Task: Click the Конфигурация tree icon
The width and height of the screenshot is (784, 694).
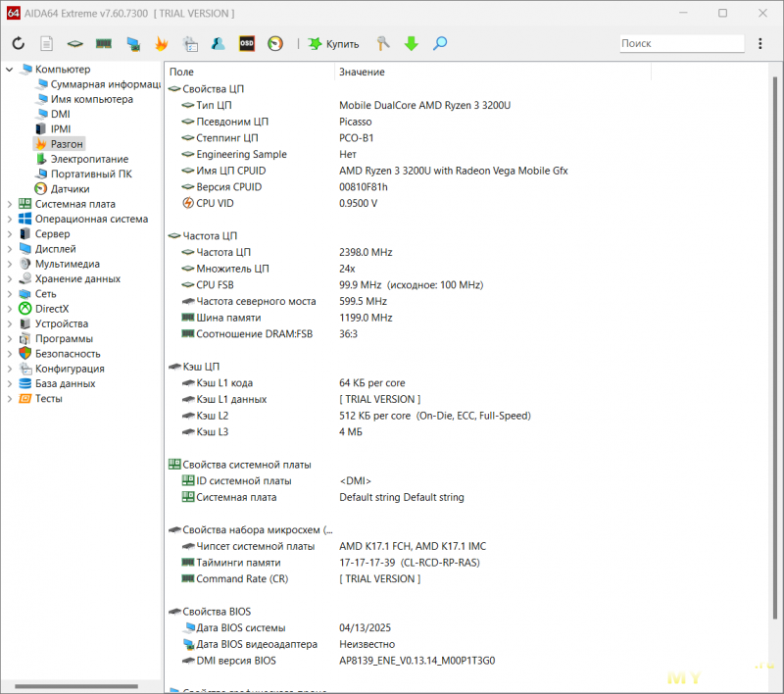Action: point(25,369)
